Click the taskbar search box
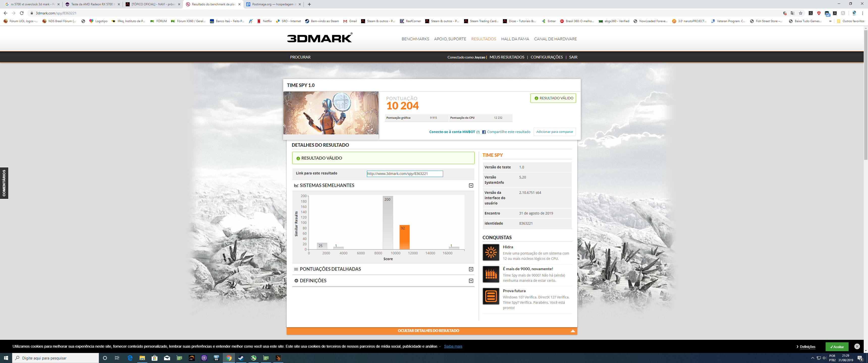868x363 pixels. [x=56, y=358]
